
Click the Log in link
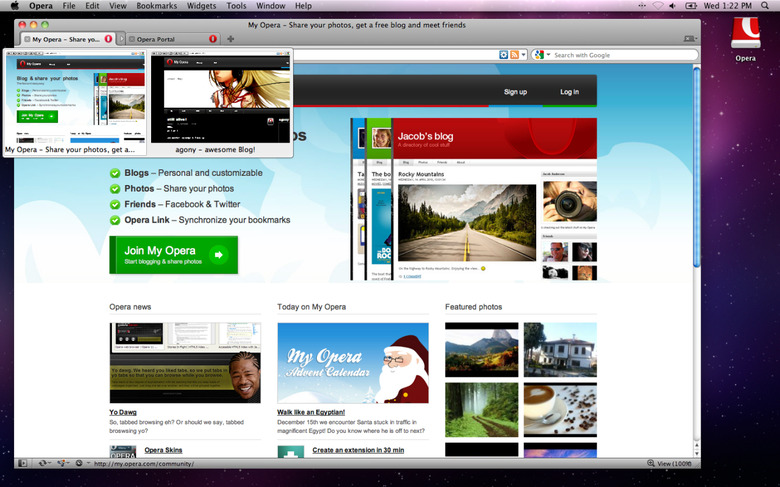click(x=569, y=92)
